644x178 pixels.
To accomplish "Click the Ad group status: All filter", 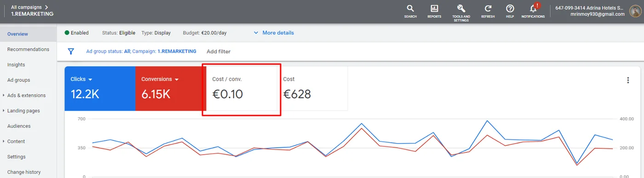I will coord(108,51).
